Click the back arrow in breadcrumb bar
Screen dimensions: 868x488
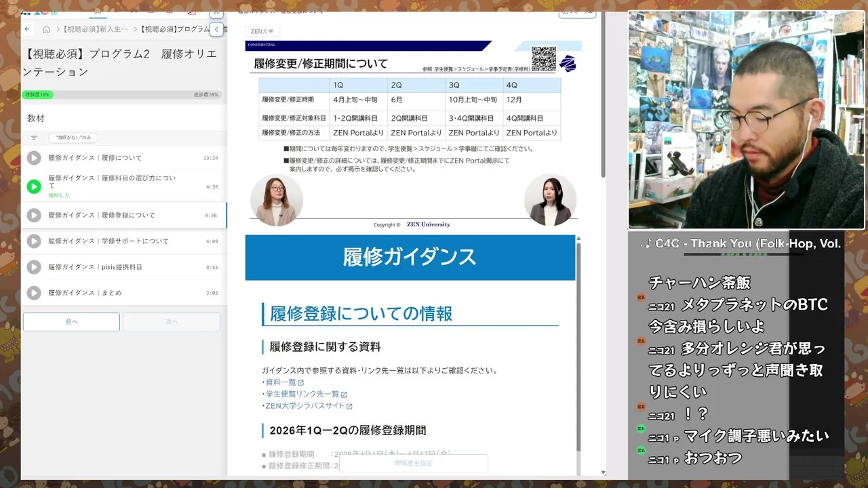pyautogui.click(x=27, y=29)
